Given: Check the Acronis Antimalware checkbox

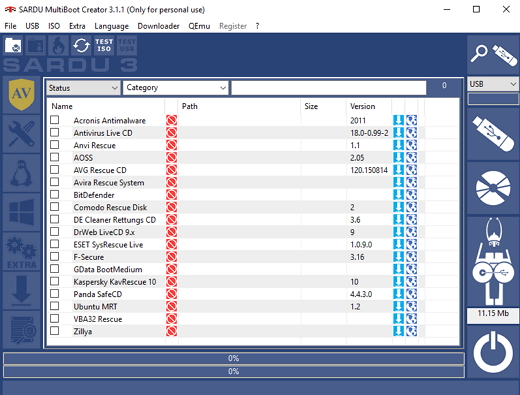Looking at the screenshot, I should pyautogui.click(x=55, y=120).
